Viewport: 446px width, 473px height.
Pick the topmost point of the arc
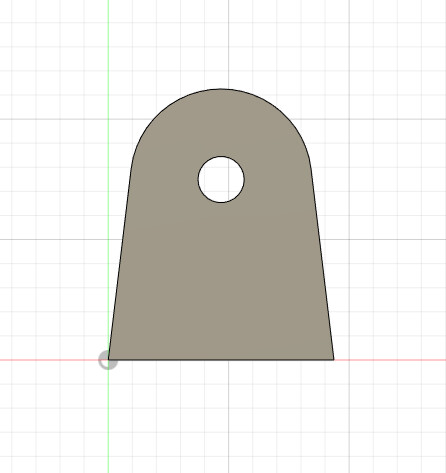[x=221, y=89]
